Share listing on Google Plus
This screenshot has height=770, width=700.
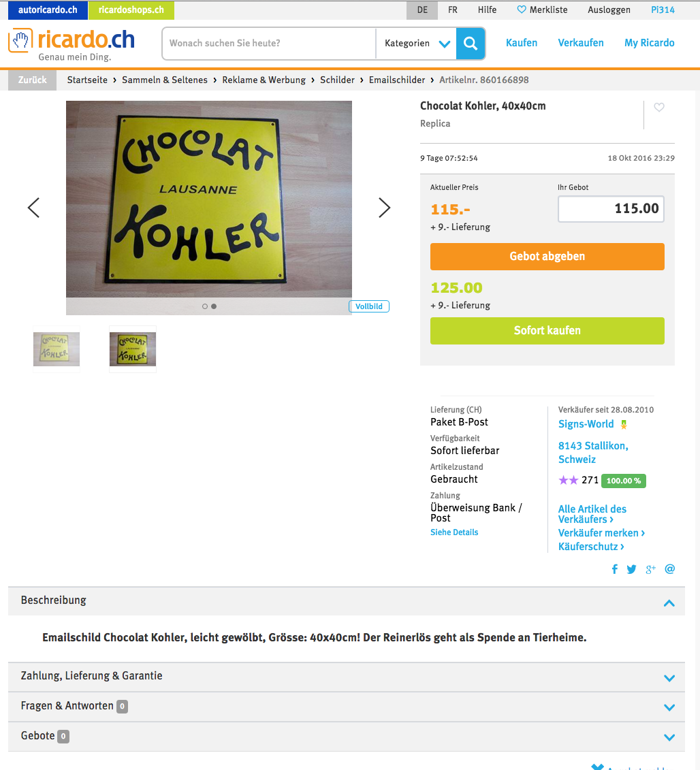650,569
